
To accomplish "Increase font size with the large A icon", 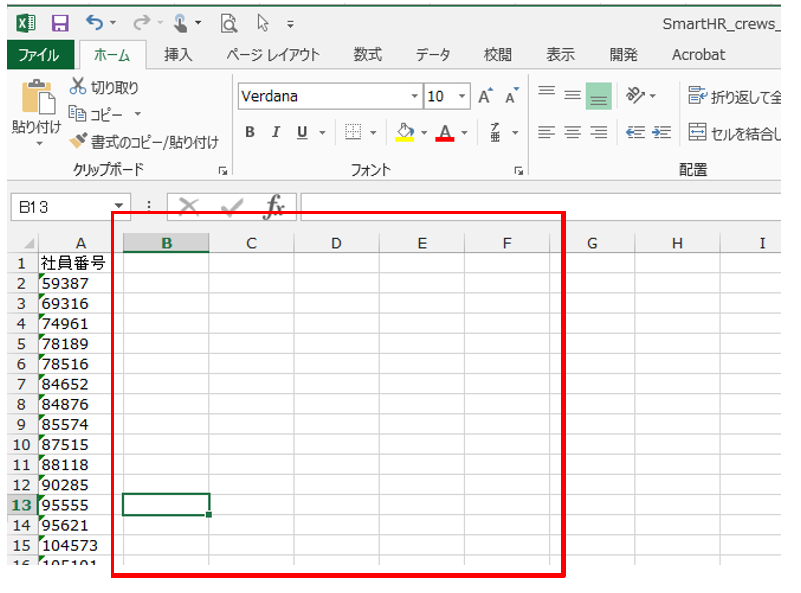I will click(485, 97).
